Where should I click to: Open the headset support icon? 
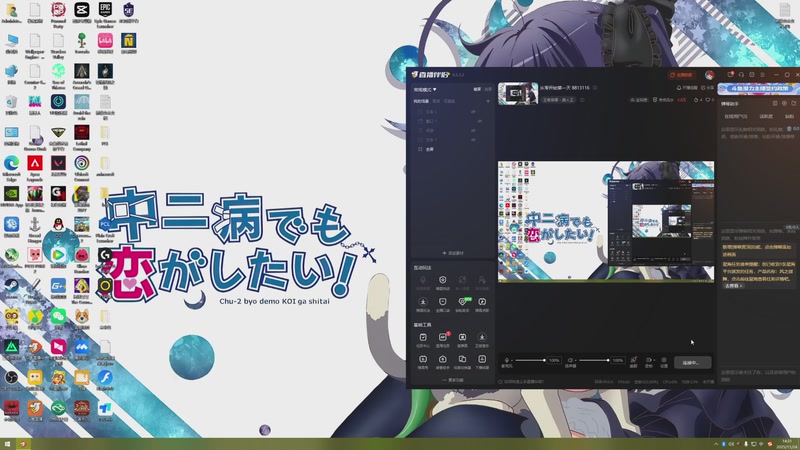[x=741, y=75]
